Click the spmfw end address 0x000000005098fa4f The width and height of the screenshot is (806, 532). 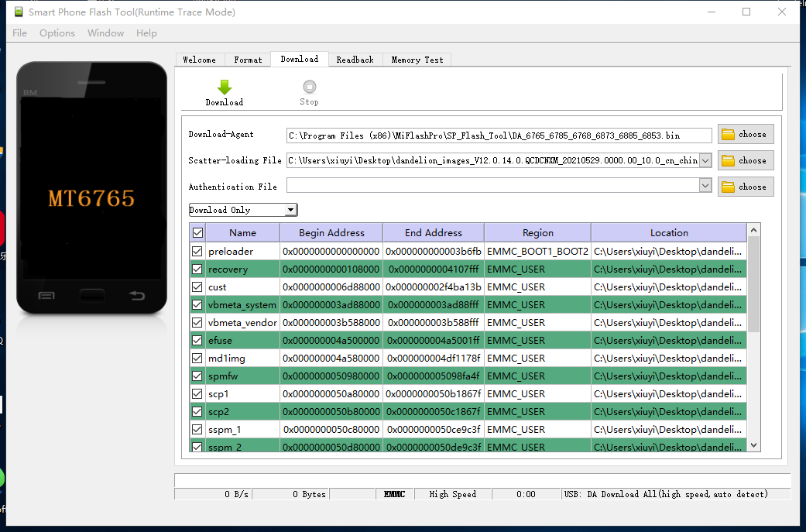pos(434,376)
